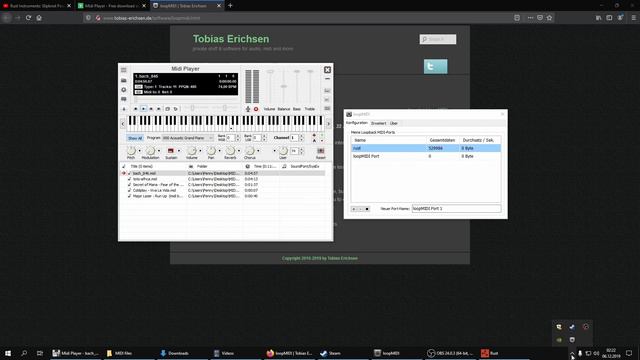
Task: Open the Program dropdown (Acoustic Grand Piano)
Action: coord(187,138)
